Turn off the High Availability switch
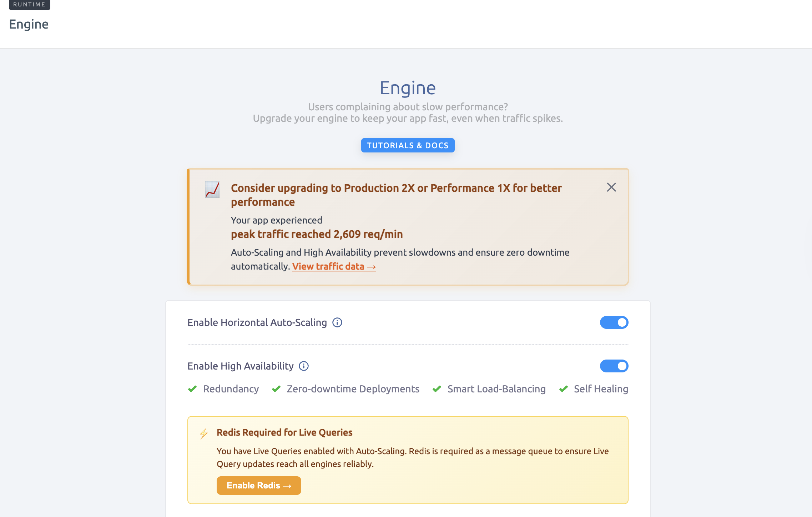 pos(614,366)
